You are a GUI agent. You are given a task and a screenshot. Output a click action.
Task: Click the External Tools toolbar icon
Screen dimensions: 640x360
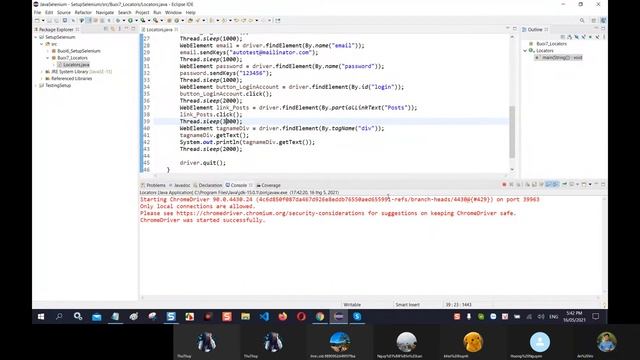(155, 20)
